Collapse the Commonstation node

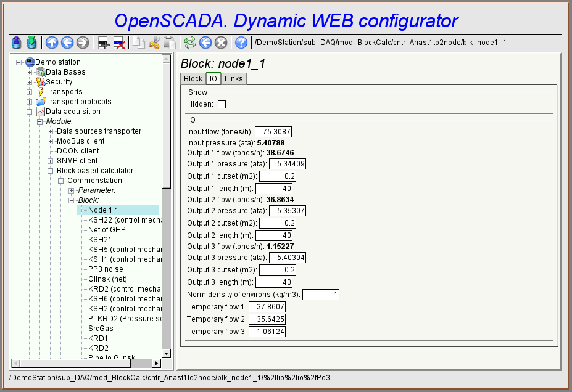[x=61, y=181]
